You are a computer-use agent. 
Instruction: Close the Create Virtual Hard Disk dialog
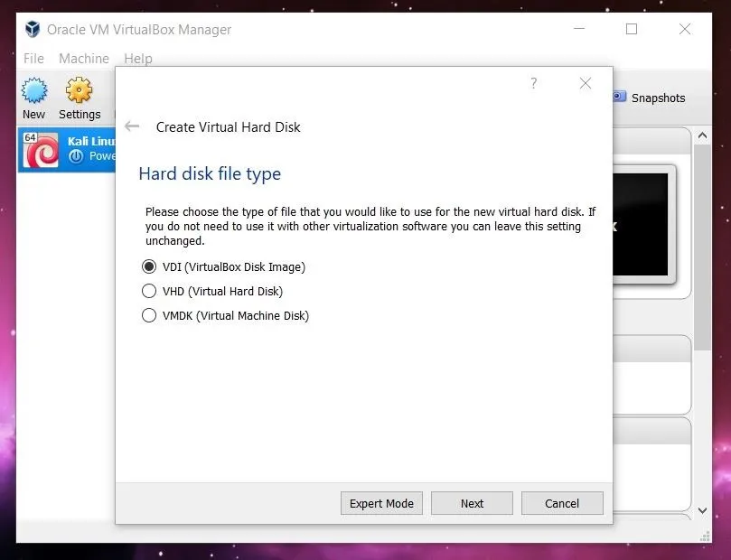click(586, 83)
